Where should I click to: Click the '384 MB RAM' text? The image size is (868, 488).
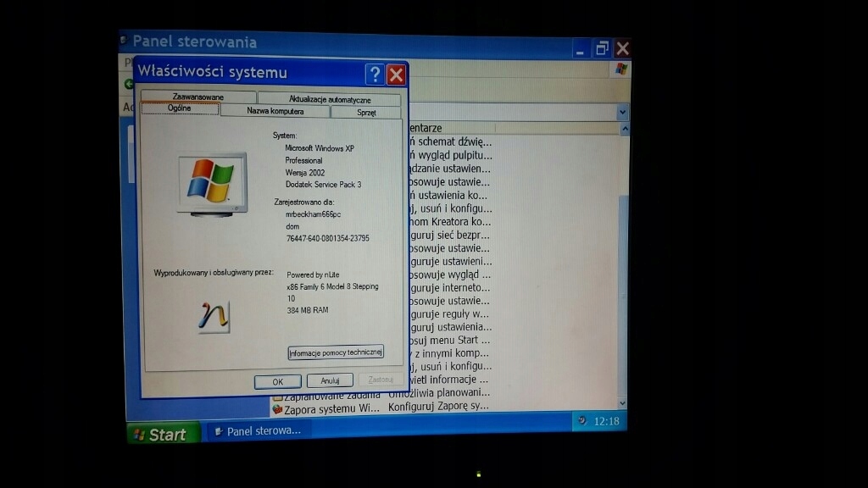(307, 310)
